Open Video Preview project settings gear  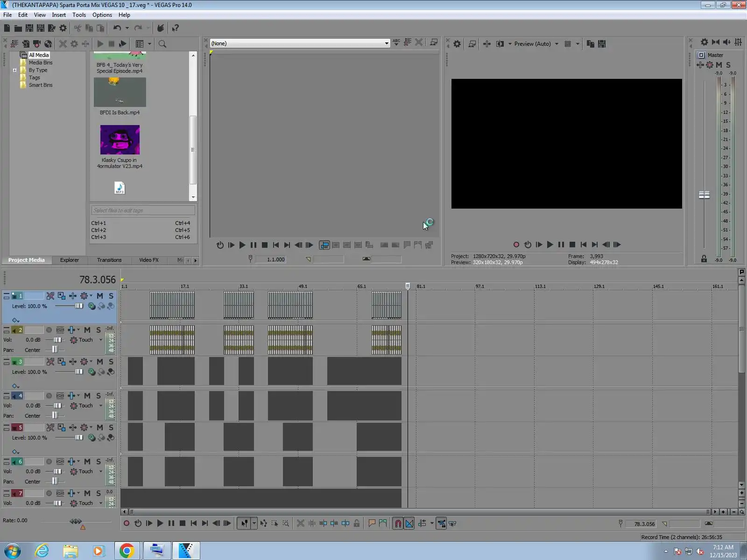[457, 44]
